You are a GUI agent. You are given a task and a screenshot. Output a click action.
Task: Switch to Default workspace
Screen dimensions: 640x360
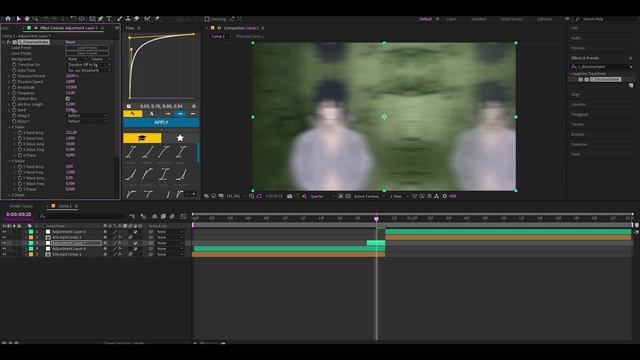(x=425, y=19)
